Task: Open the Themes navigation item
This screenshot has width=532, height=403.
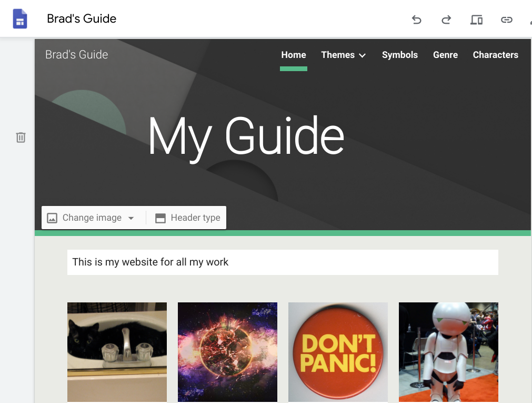Action: 338,55
